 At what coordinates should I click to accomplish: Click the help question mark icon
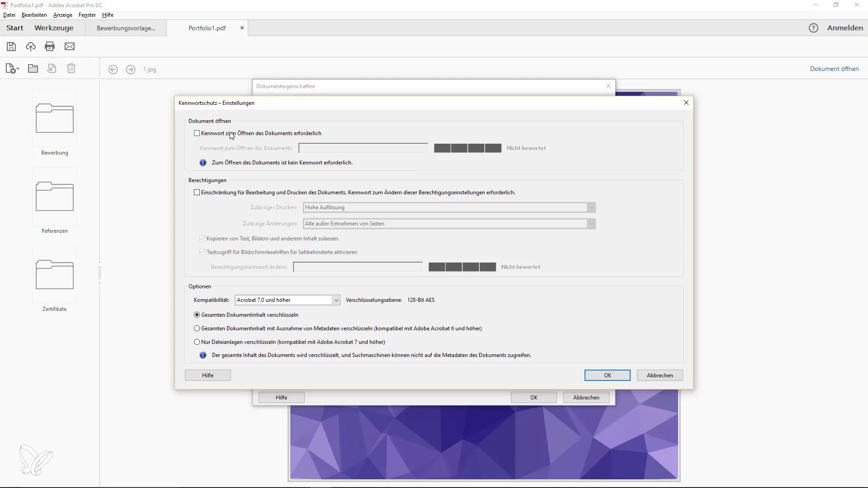813,28
